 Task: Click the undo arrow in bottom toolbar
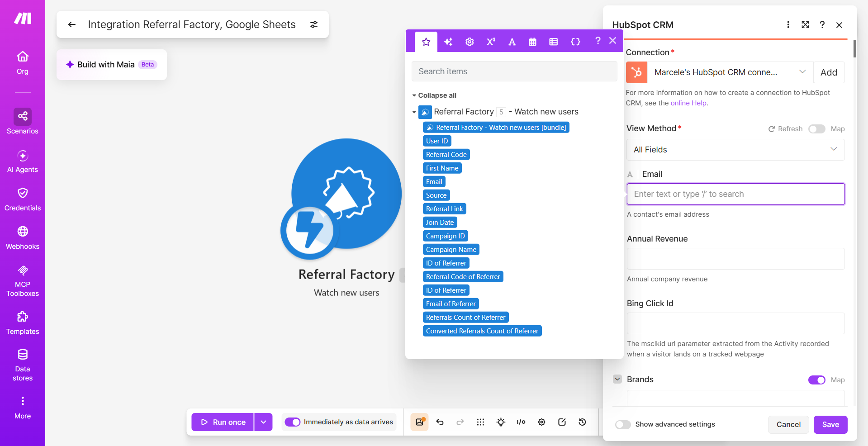pos(440,422)
